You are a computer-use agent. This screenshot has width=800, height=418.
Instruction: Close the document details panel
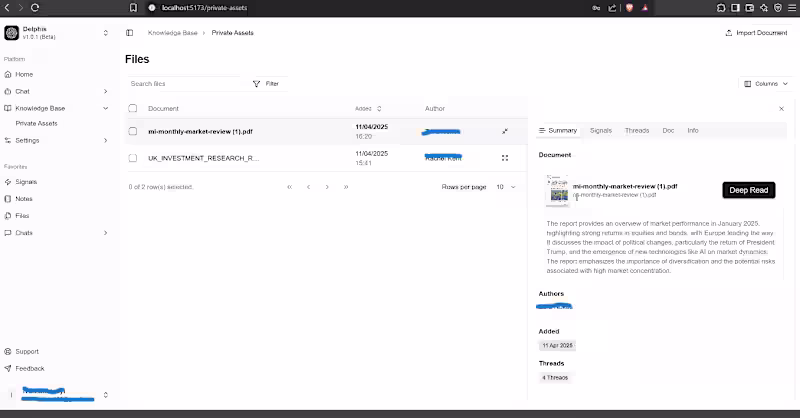tap(782, 108)
